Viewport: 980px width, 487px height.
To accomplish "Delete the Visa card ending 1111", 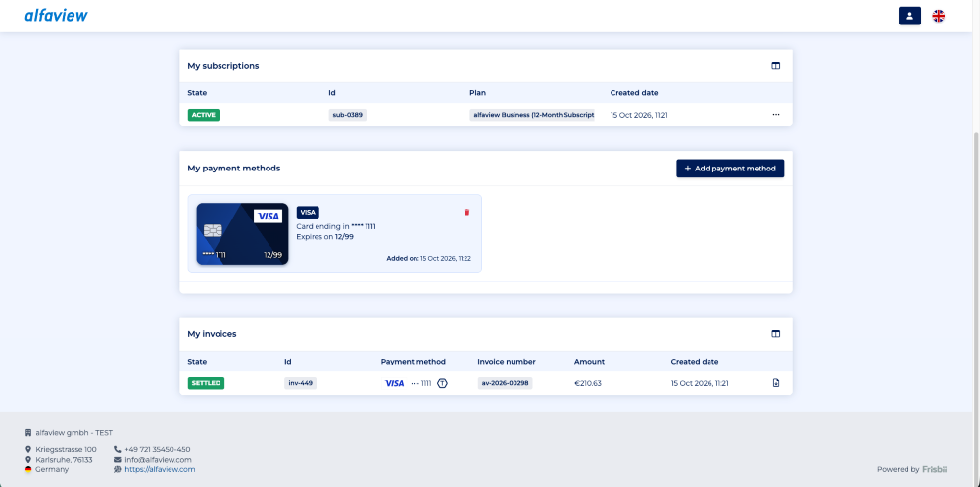I will (466, 212).
